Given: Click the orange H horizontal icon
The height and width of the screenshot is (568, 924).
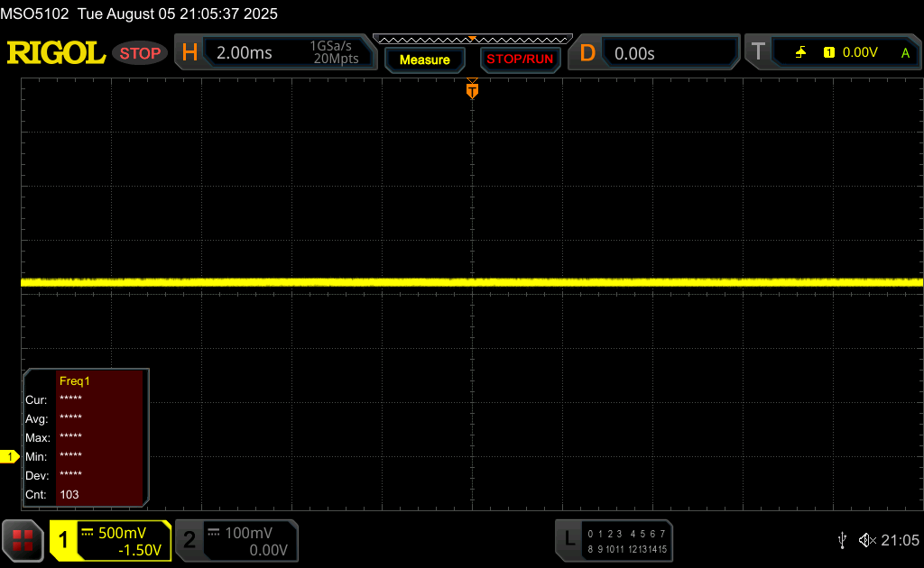Looking at the screenshot, I should click(x=189, y=53).
